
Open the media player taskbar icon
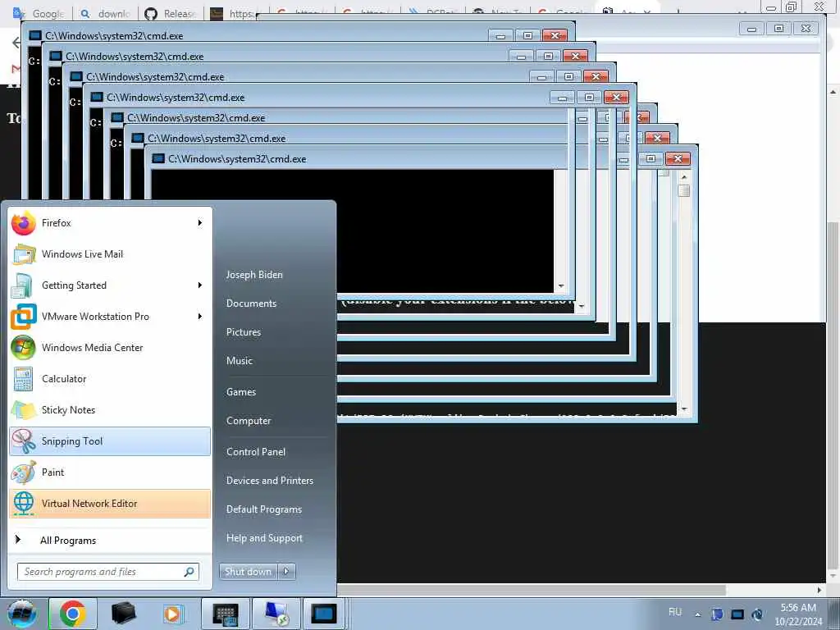point(173,614)
